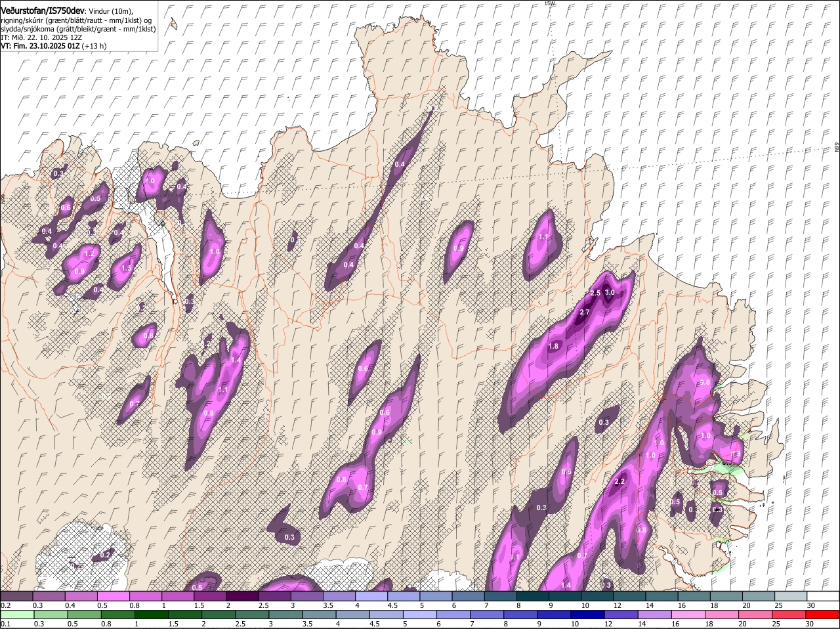840x629 pixels.
Task: Click the dark teal 8 swatch, upper legend
Action: pos(533,596)
